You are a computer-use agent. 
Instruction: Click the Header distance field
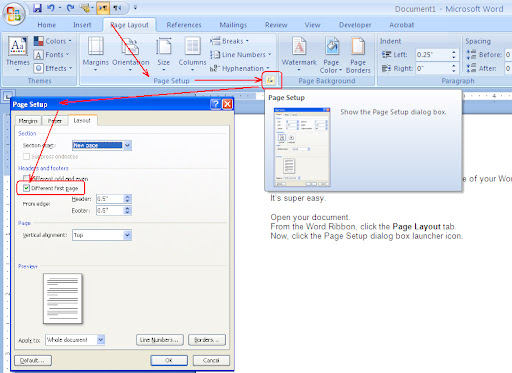coord(110,199)
